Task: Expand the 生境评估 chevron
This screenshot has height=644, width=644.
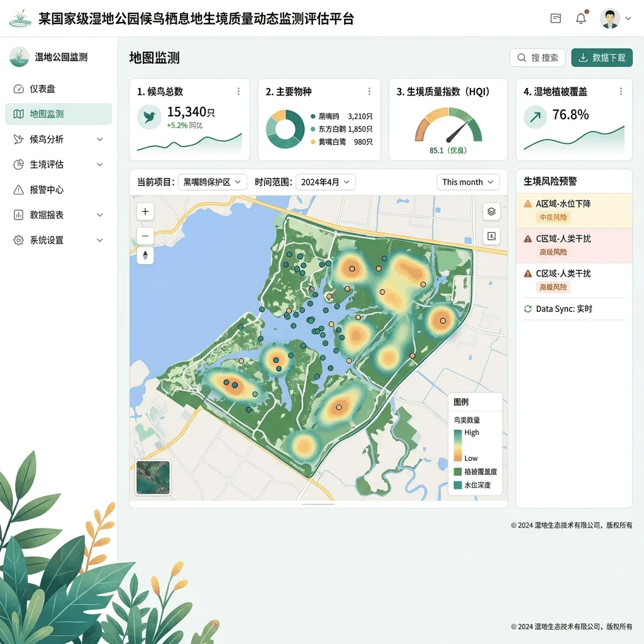Action: [100, 165]
